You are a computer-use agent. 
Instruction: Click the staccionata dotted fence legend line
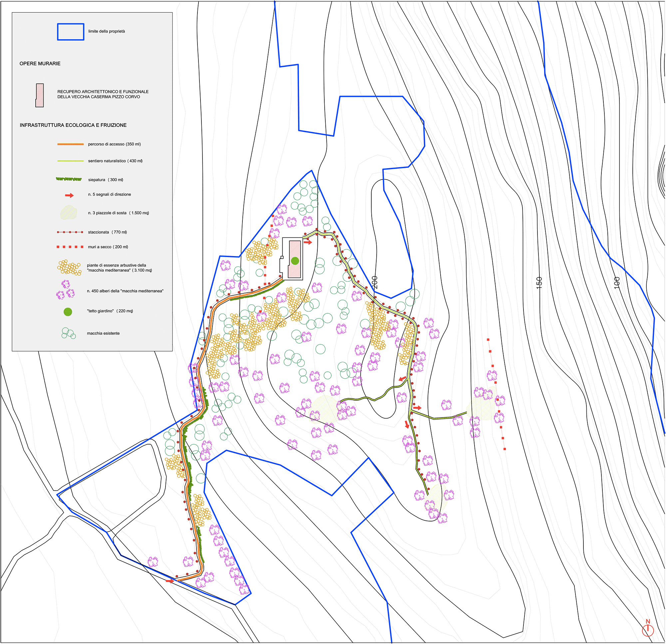point(70,232)
